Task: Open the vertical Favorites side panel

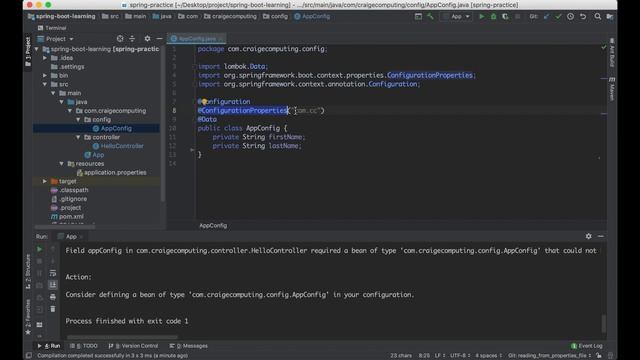Action: pos(28,317)
